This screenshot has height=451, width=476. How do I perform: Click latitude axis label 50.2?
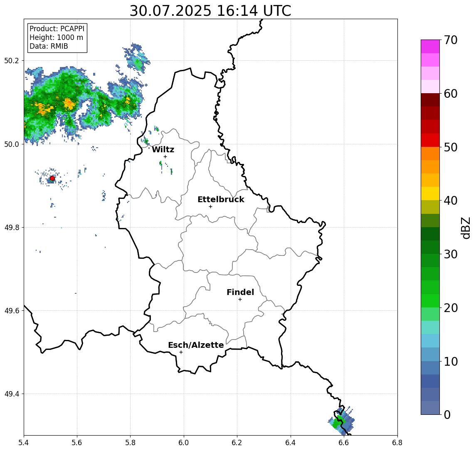[12, 60]
